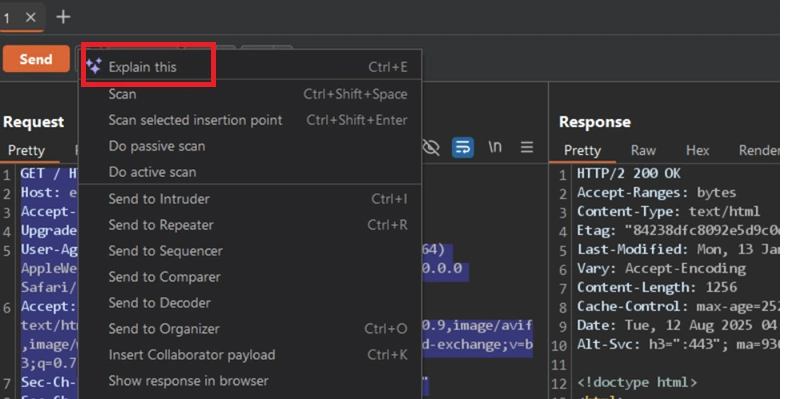The width and height of the screenshot is (785, 399).
Task: Click the orange Send button
Action: coord(36,59)
